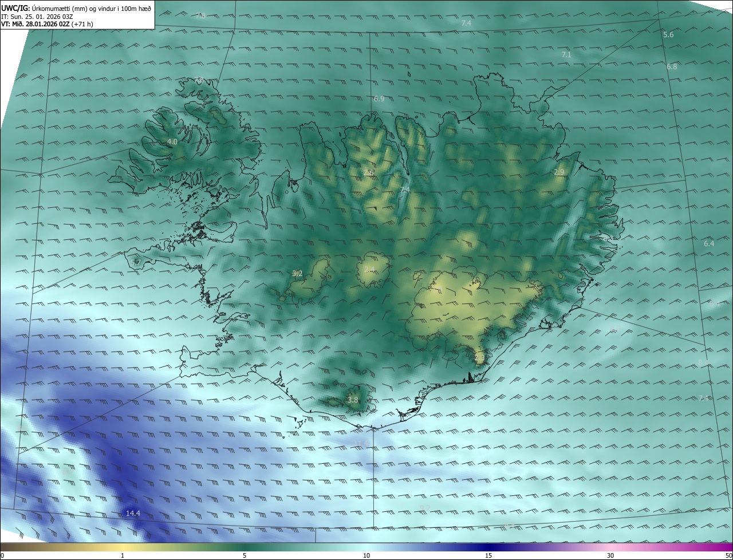Click the 30 tick on the color scale
The width and height of the screenshot is (733, 560).
610,555
